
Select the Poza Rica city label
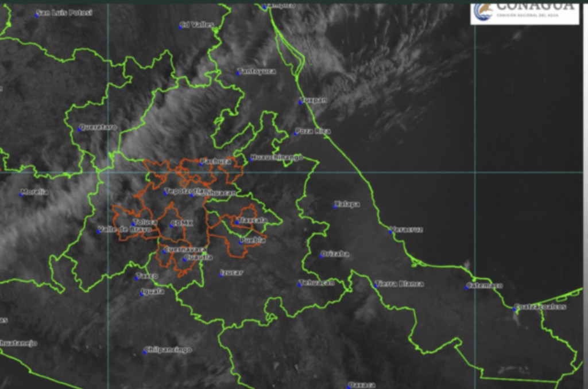coord(315,131)
